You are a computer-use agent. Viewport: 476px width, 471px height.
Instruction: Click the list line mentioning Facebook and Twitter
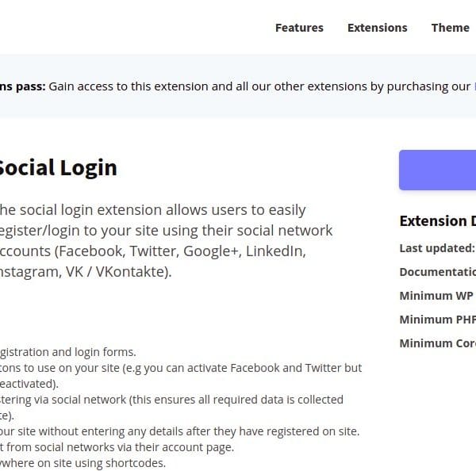[x=181, y=368]
